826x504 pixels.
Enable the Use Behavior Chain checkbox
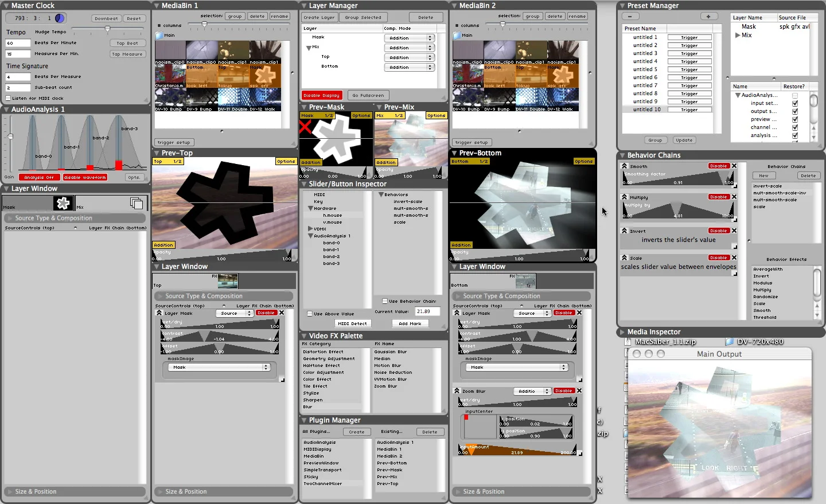pos(384,301)
